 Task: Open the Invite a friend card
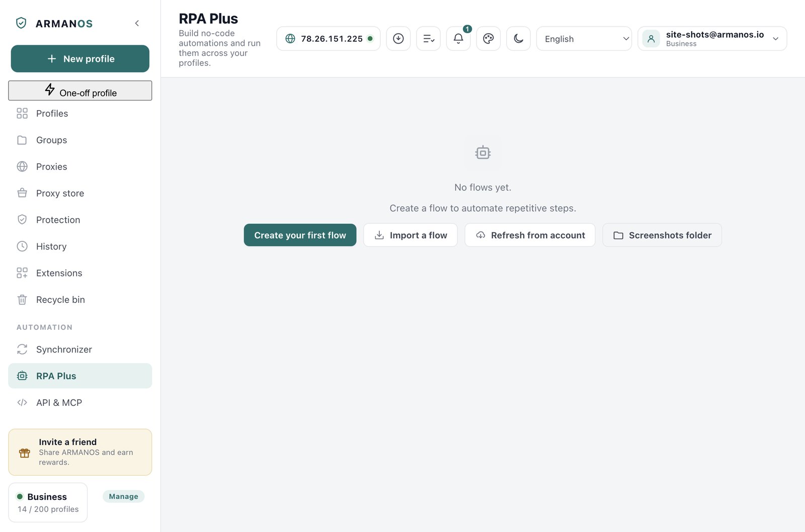[80, 452]
